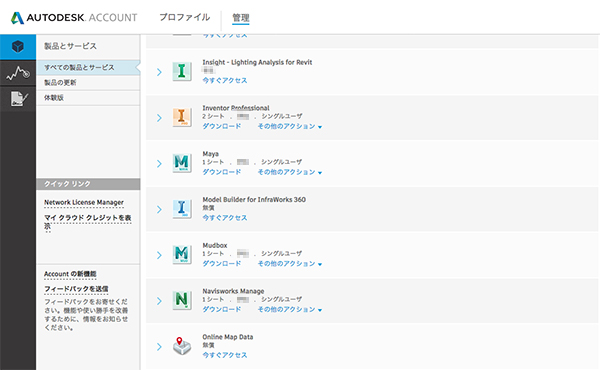The height and width of the screenshot is (370, 600).
Task: Expand the Navisworks Manage row
Action: tap(159, 301)
